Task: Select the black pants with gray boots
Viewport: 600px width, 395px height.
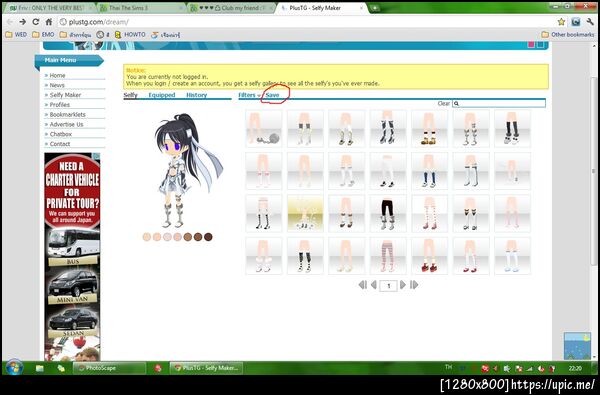Action: click(388, 213)
